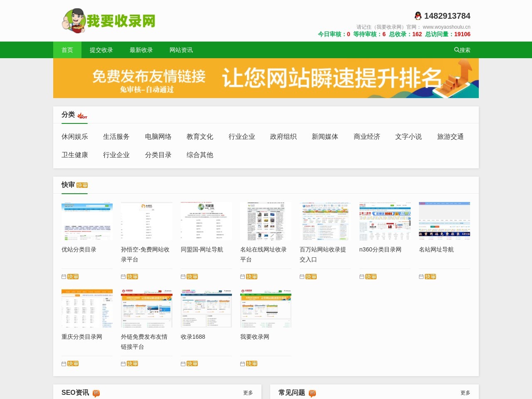Viewport: 532px width, 399px height.
Task: Click the orange 免费发布友情链接 banner
Action: (x=266, y=78)
